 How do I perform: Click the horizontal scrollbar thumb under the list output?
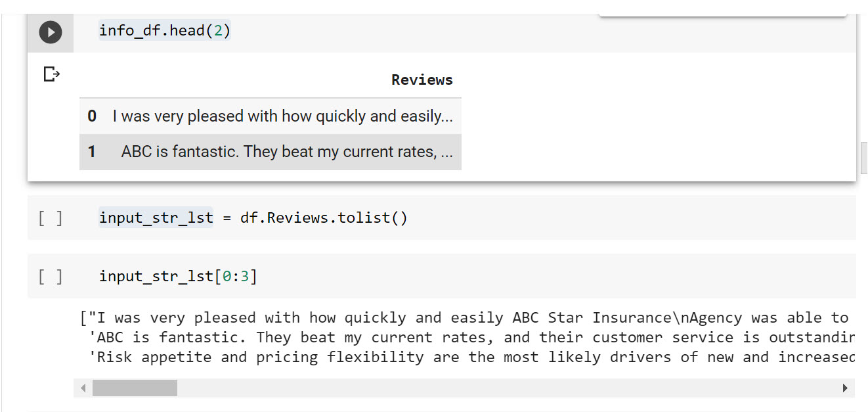[135, 388]
